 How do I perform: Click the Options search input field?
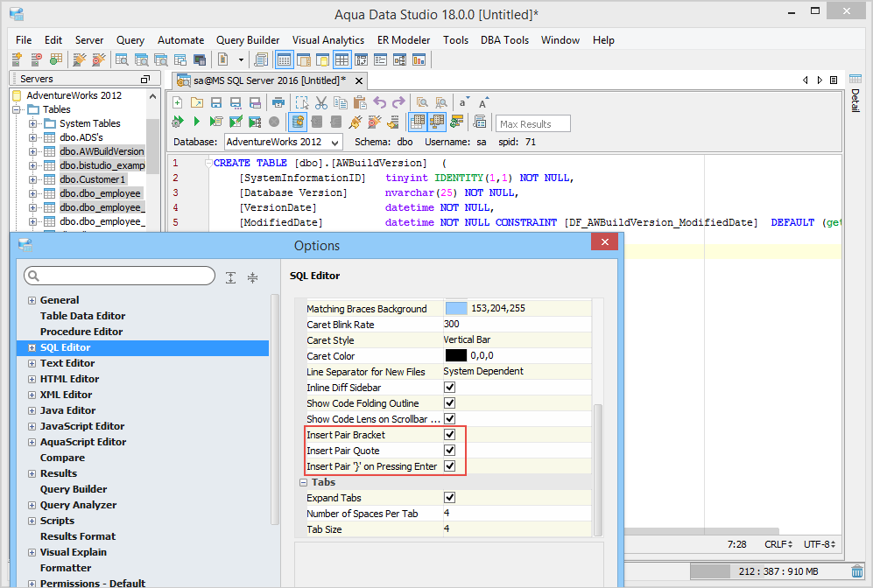pos(119,276)
